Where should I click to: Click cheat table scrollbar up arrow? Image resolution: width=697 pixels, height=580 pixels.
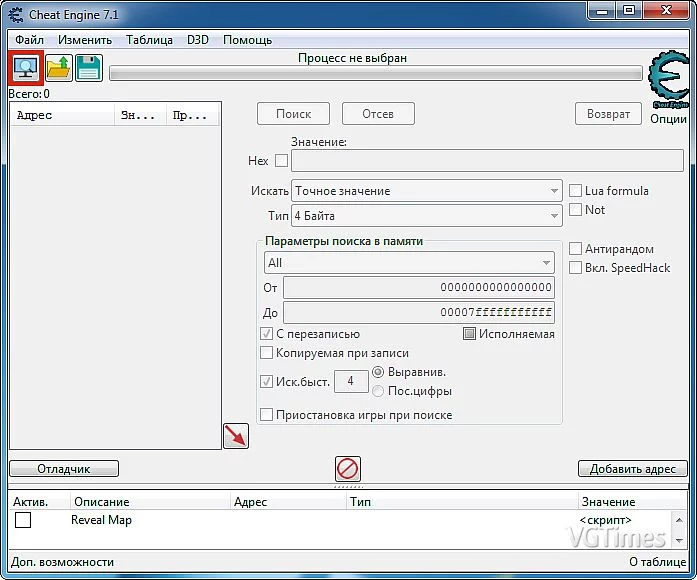click(x=679, y=520)
